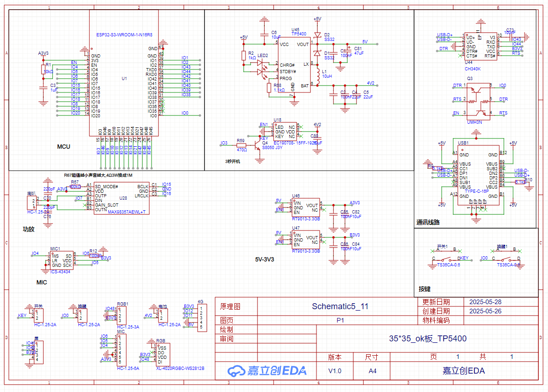Image resolution: width=548 pixels, height=392 pixels.
Task: Select the 4G connector label
Action: [x=200, y=302]
